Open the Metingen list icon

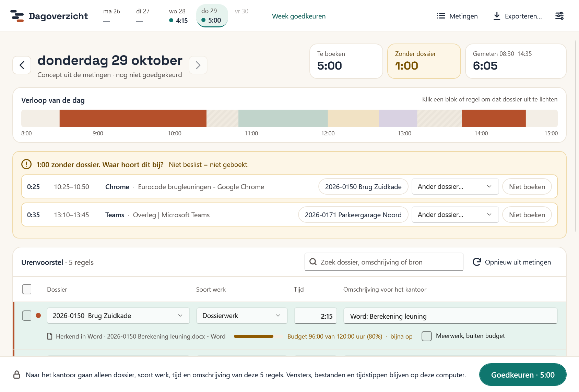[x=441, y=16]
